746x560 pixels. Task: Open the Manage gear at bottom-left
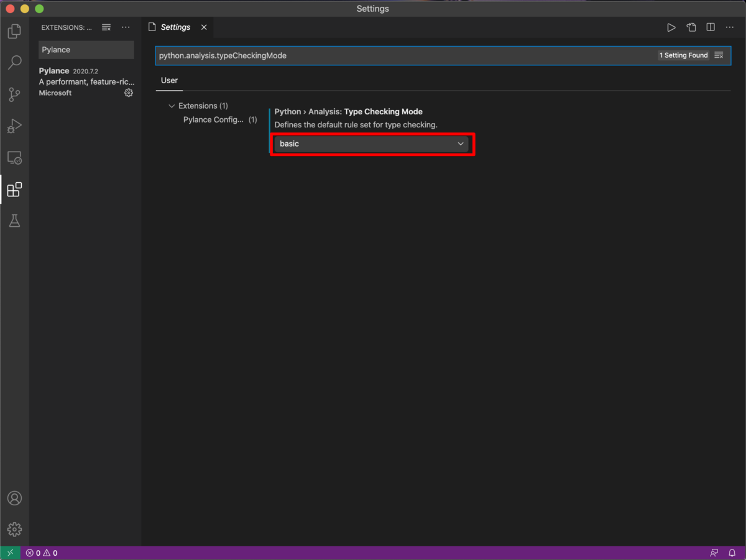14,529
